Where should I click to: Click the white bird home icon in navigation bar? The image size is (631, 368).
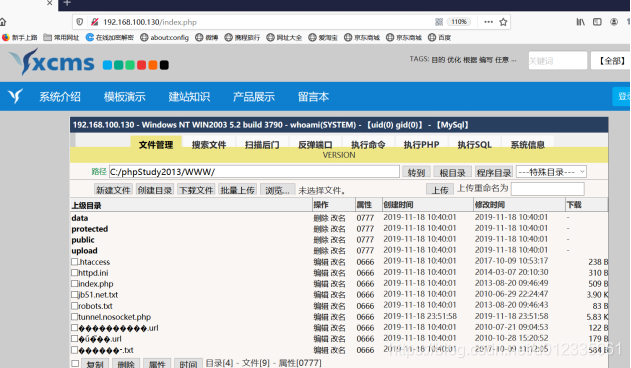pyautogui.click(x=15, y=96)
